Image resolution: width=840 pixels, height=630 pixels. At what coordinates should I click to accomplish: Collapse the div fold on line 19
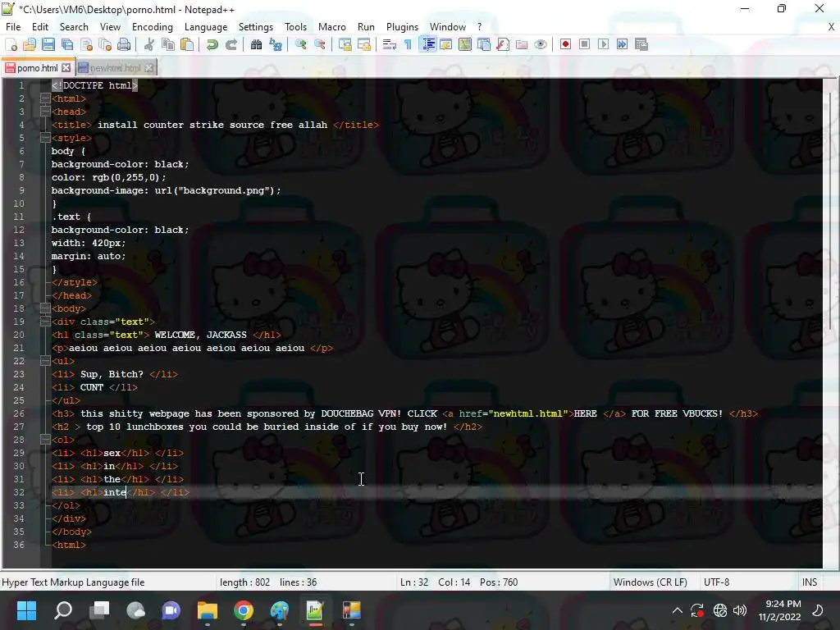[x=45, y=322]
